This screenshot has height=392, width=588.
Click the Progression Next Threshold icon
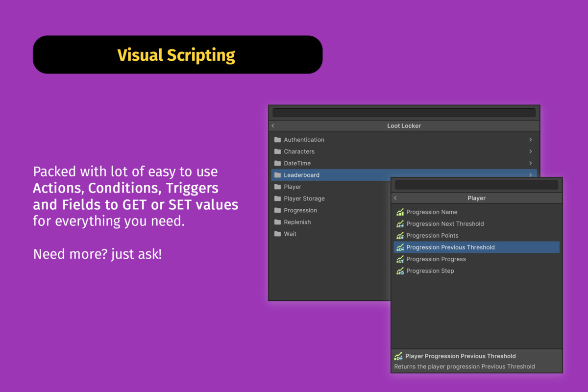pyautogui.click(x=400, y=224)
